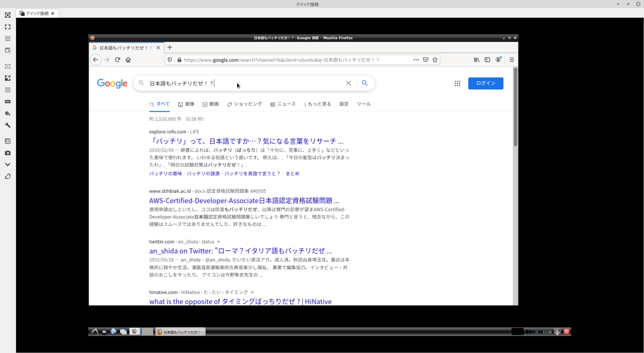This screenshot has width=644, height=353.
Task: Take a screenshot with the camera icon
Action: tap(8, 153)
